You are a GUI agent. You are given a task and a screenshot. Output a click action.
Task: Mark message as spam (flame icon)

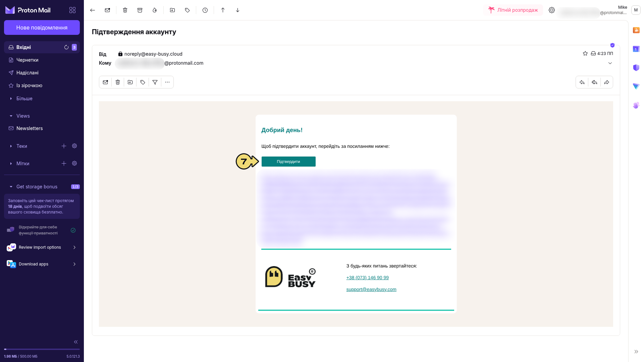155,10
